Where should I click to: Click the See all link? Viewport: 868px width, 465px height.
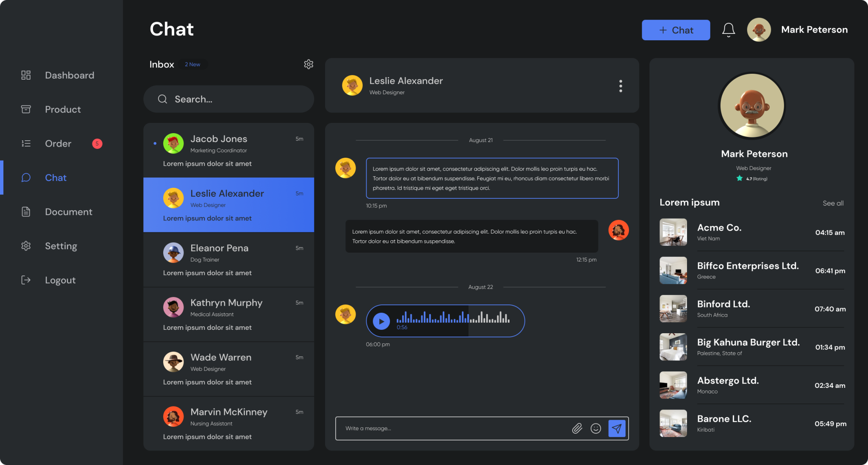pyautogui.click(x=833, y=203)
